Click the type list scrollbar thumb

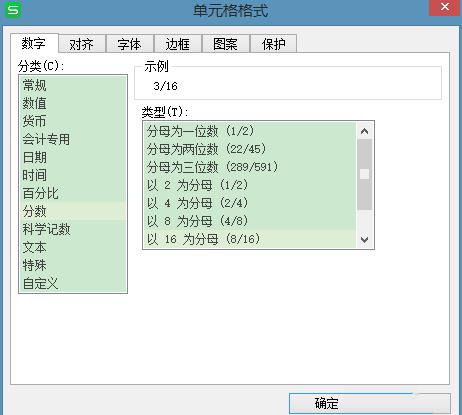click(364, 174)
